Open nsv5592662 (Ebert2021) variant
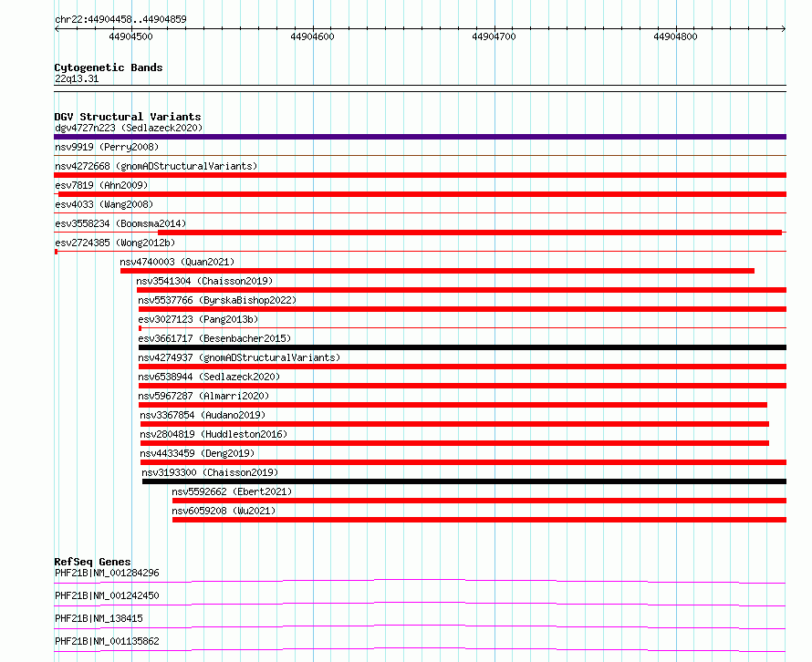The image size is (812, 662). pos(232,491)
